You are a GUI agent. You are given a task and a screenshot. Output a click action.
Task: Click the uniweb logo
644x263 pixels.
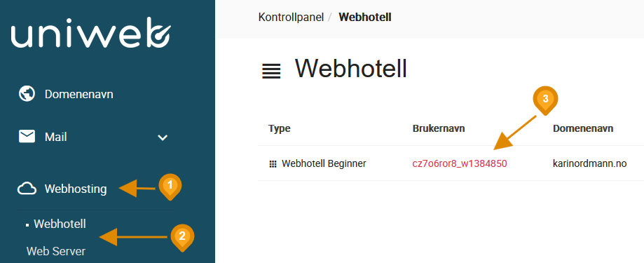(91, 32)
